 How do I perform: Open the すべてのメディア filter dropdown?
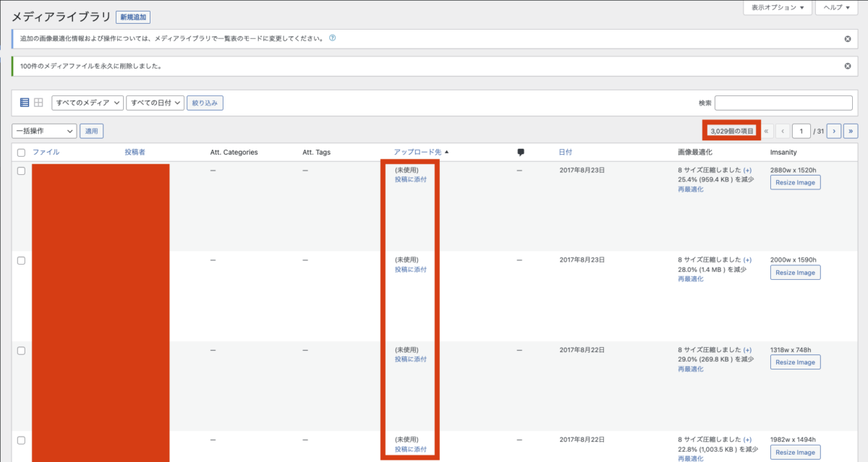tap(88, 103)
